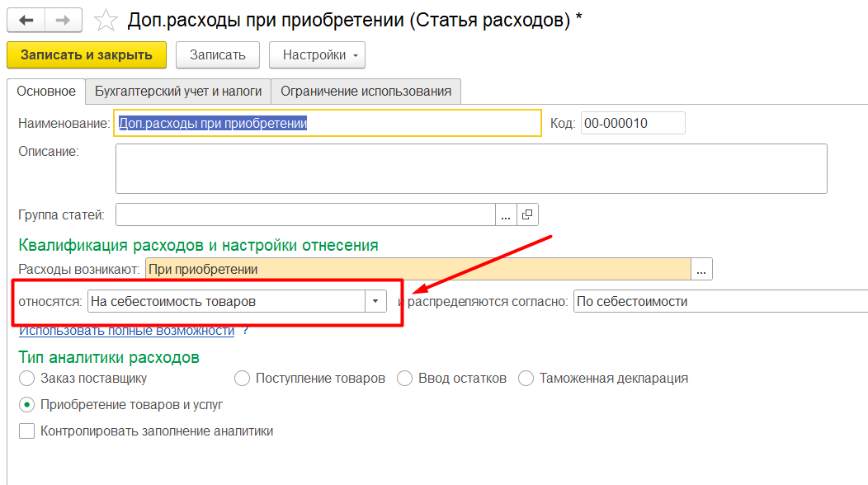
Task: Open the Настройки dropdown menu
Action: tap(317, 55)
